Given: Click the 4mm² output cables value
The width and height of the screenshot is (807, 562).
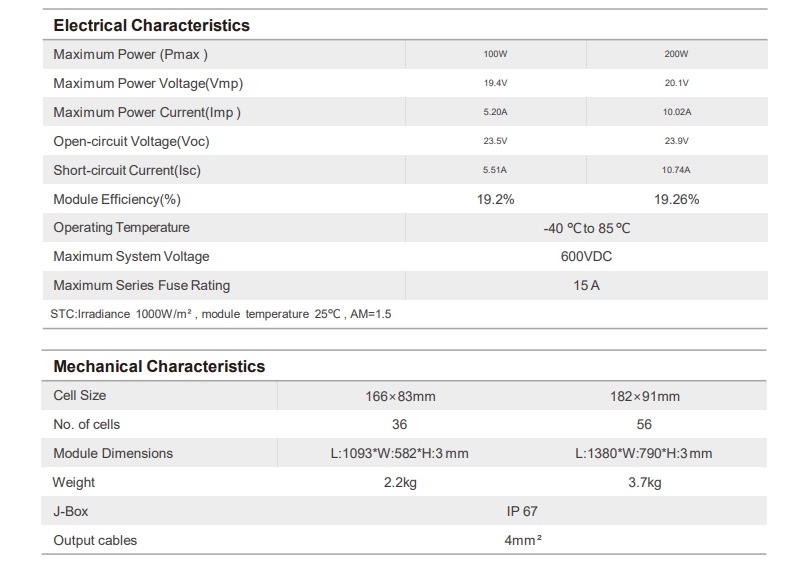Looking at the screenshot, I should pos(523,540).
